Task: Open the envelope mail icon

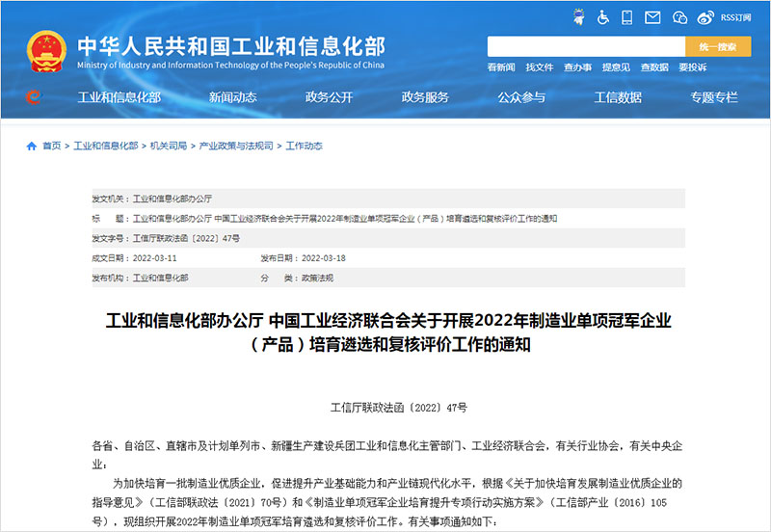Action: 652,16
